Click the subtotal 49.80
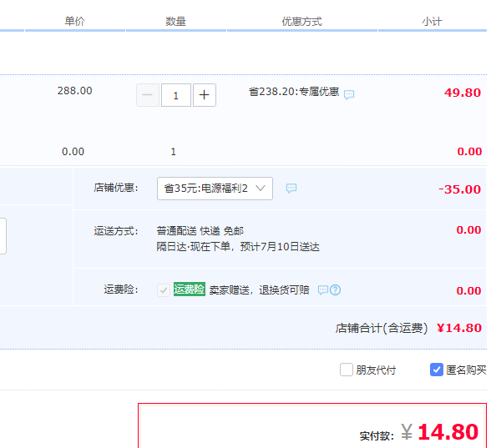 click(x=463, y=93)
